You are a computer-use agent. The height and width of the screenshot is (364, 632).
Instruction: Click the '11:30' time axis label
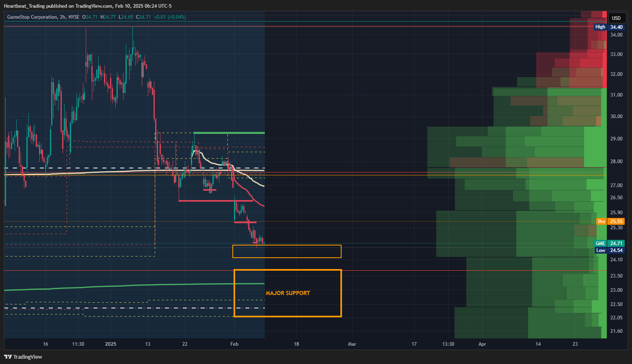coord(78,344)
